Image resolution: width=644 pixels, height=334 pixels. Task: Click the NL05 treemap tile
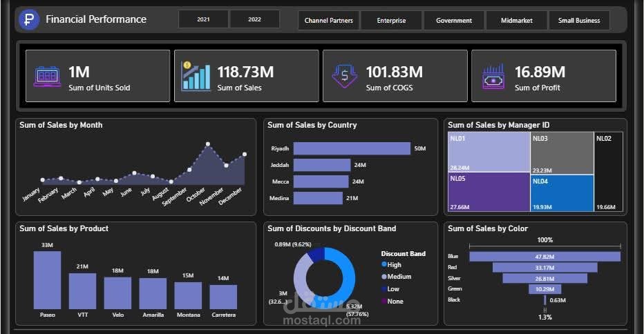click(489, 192)
